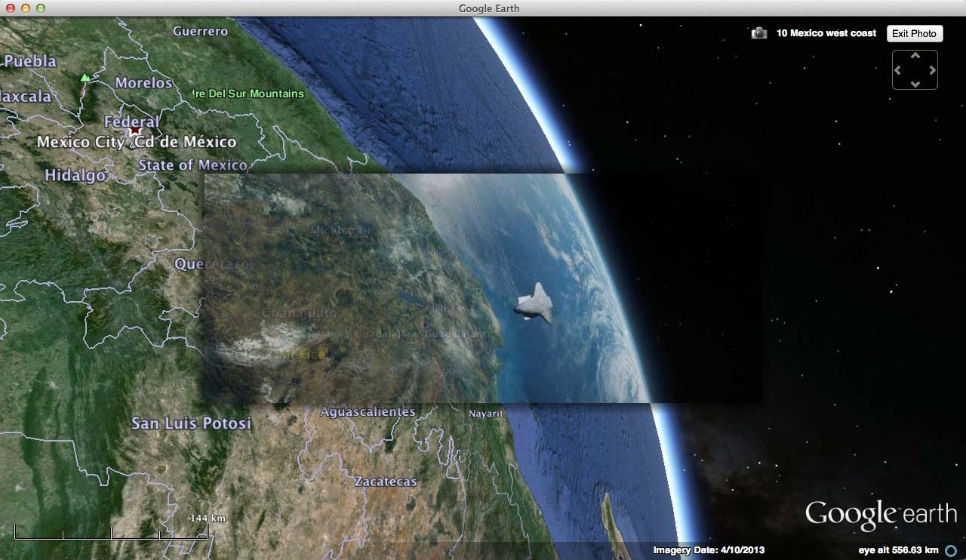
Task: Pan the photo up with the up arrow
Action: click(915, 56)
